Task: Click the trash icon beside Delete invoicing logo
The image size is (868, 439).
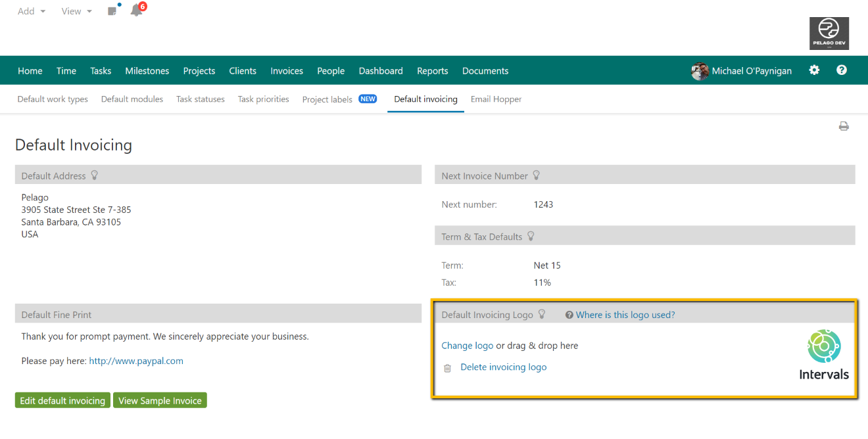Action: pos(447,368)
